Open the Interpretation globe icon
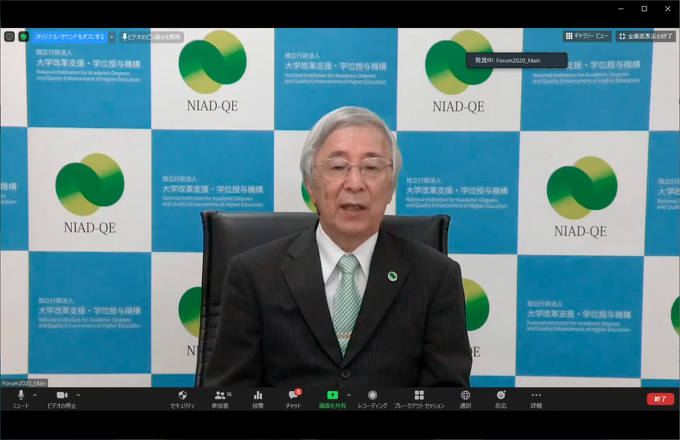Screen dimensions: 680x440 pos(465,397)
